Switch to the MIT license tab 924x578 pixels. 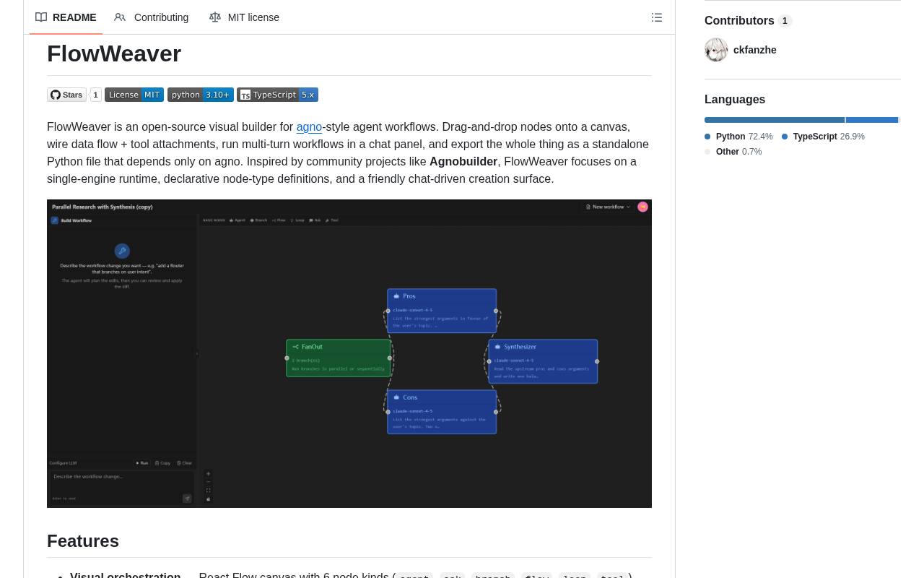244,17
